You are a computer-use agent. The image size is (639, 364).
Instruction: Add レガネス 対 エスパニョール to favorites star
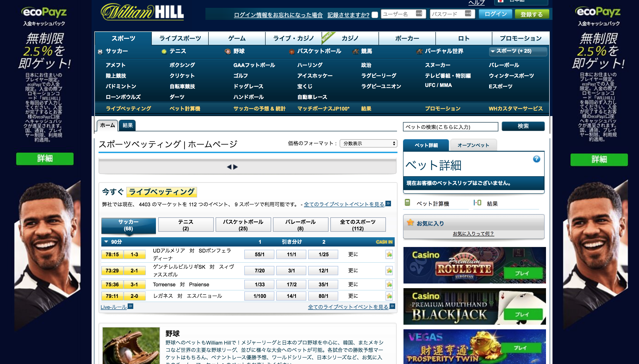pos(389,296)
